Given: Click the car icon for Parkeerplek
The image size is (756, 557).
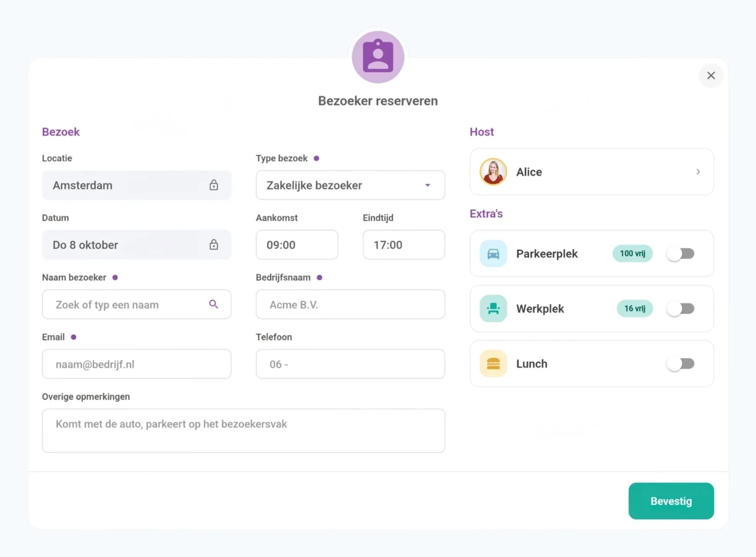Looking at the screenshot, I should point(493,254).
